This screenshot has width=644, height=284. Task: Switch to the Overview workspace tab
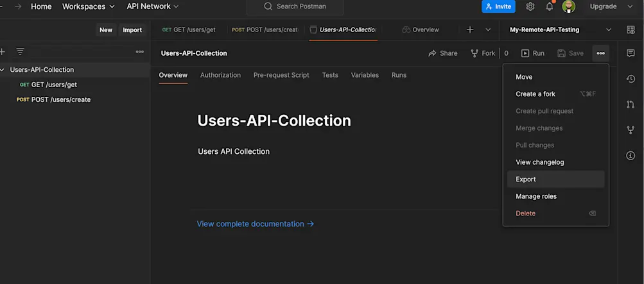point(421,29)
